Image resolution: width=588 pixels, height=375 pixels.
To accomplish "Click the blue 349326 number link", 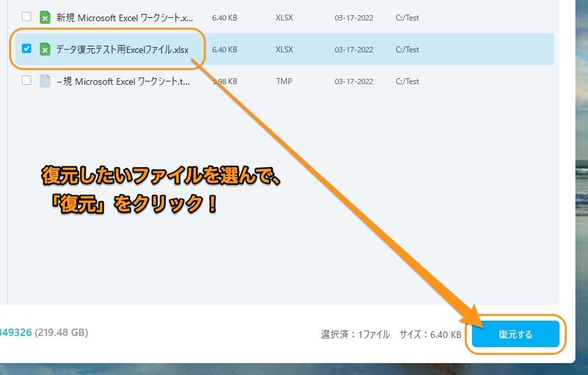I will pos(15,331).
